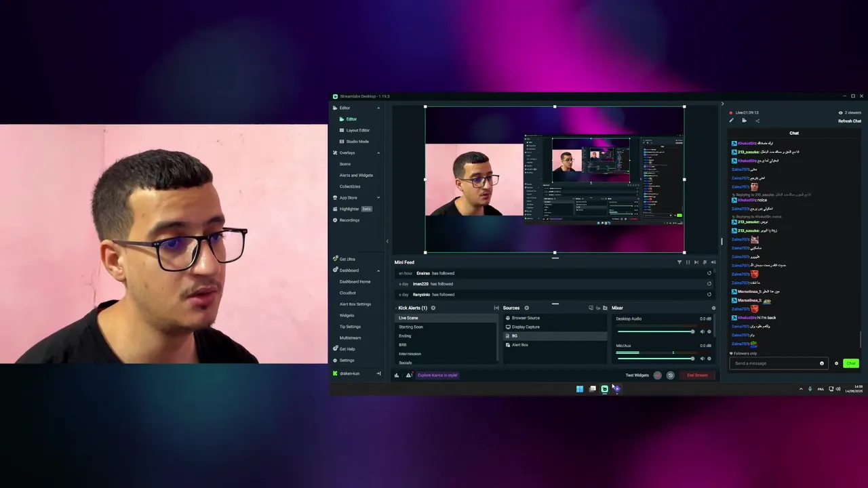Image resolution: width=868 pixels, height=488 pixels.
Task: Click the Get Ultra icon
Action: click(x=335, y=259)
